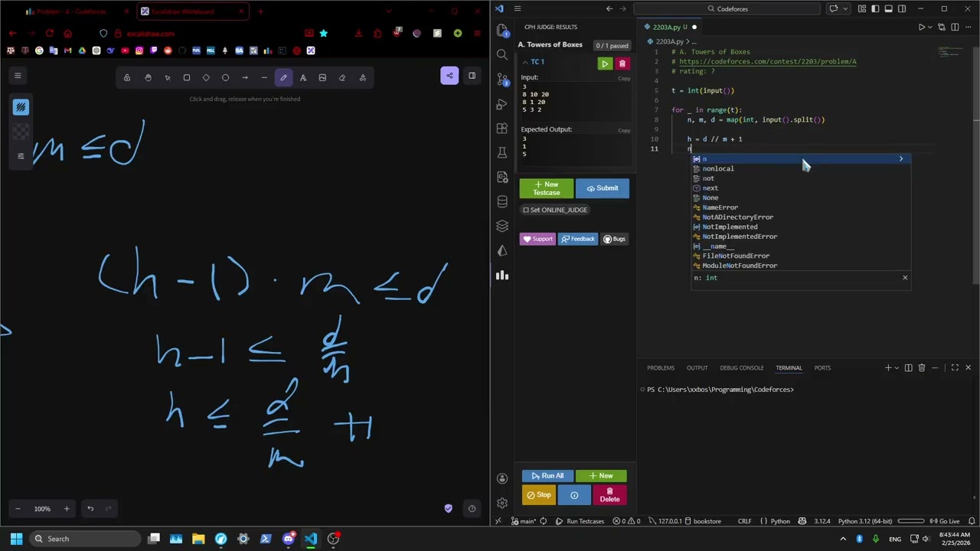Open the extra tools shapes icon
Image resolution: width=980 pixels, height=551 pixels.
coord(363,77)
